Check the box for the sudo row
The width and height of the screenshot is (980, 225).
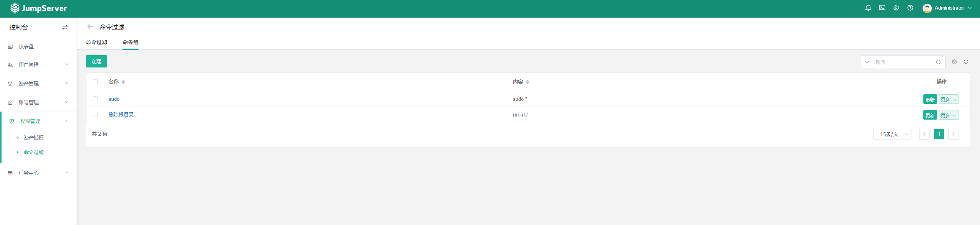tap(95, 99)
